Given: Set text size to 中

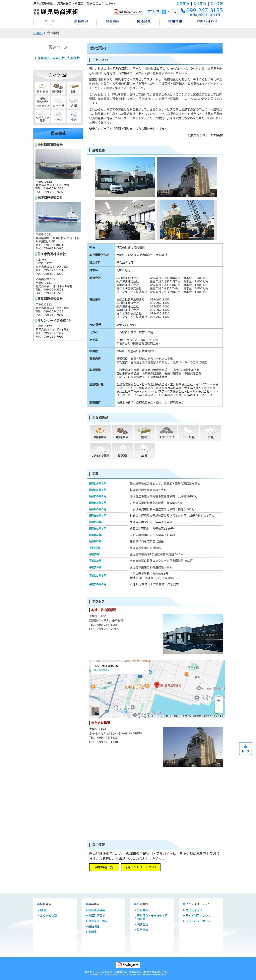Looking at the screenshot, I should pos(169,12).
